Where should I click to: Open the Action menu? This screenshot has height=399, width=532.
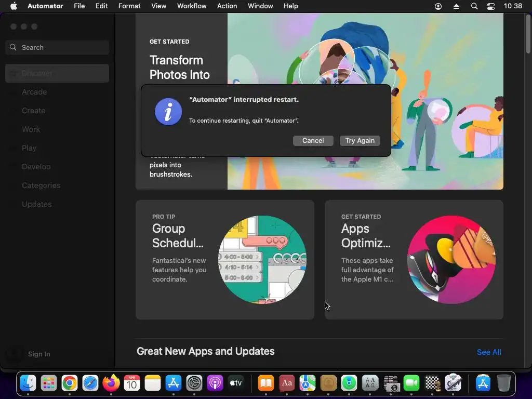point(227,6)
